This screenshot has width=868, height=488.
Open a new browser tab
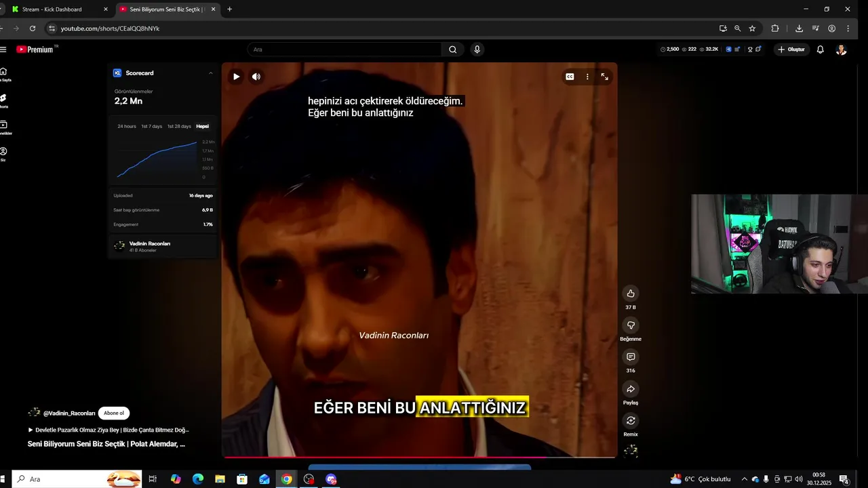point(229,9)
